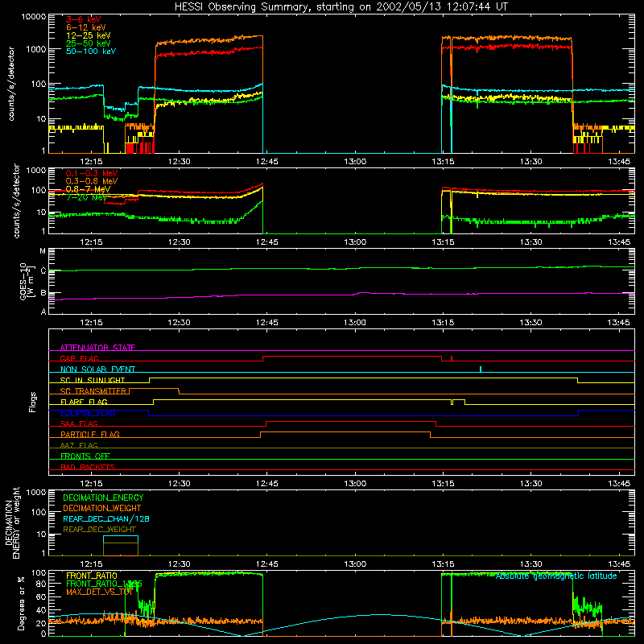This screenshot has width=644, height=644.
Task: Click the PARTICLE_FLAG label
Action: click(x=90, y=434)
